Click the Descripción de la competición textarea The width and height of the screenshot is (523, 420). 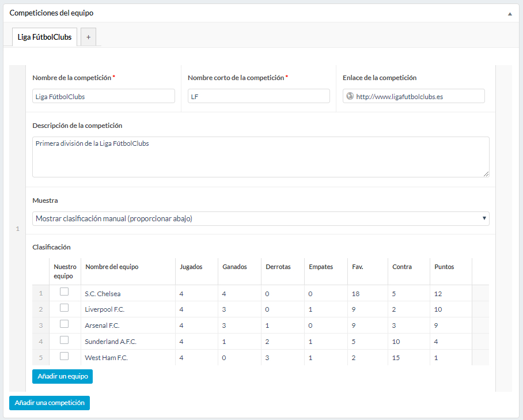pos(260,157)
